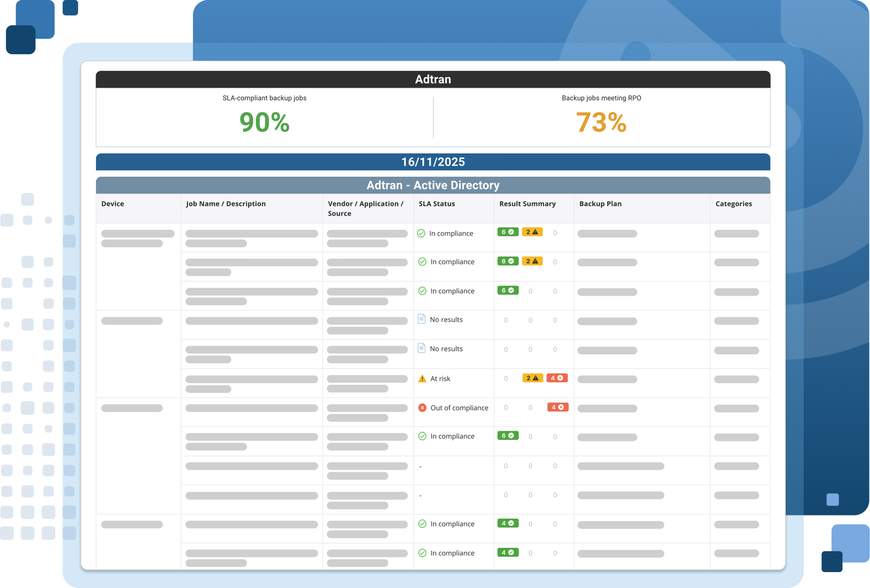The image size is (870, 588).
Task: Sort by the Result Summary column header
Action: coord(527,204)
